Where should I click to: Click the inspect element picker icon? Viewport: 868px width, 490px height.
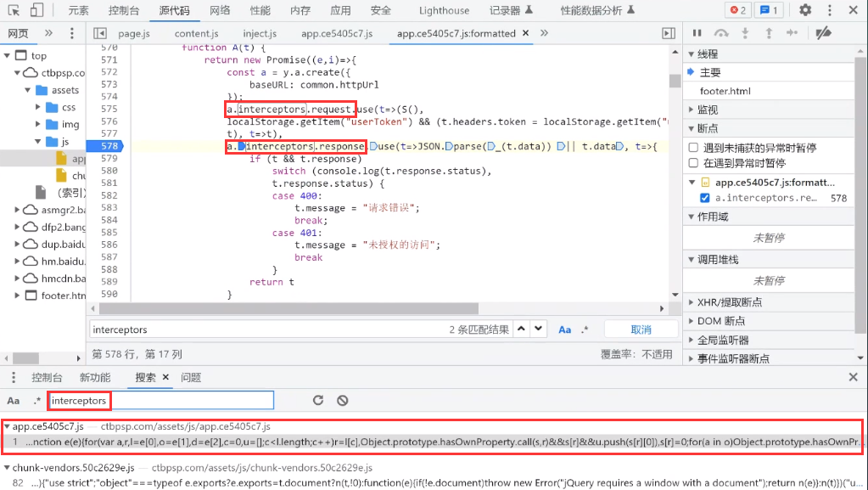[14, 10]
